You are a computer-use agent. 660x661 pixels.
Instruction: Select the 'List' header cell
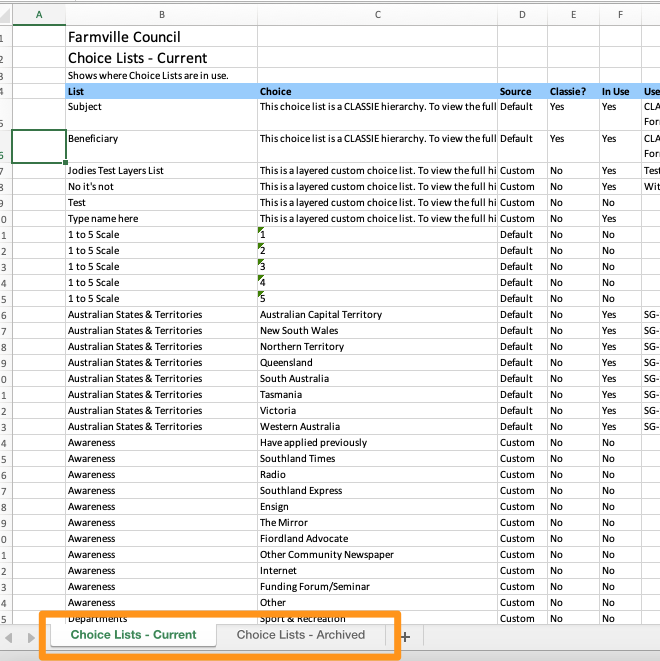point(161,91)
